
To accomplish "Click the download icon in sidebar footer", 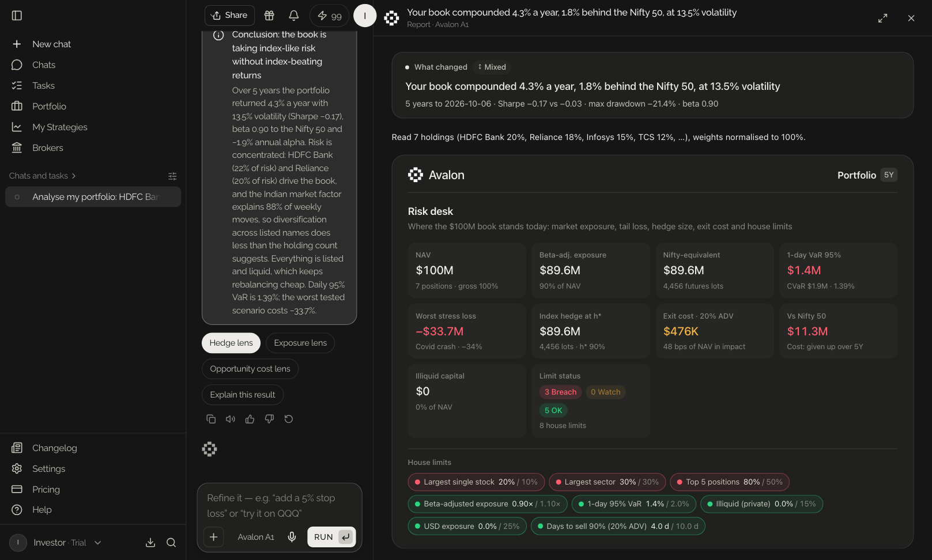I will [150, 543].
